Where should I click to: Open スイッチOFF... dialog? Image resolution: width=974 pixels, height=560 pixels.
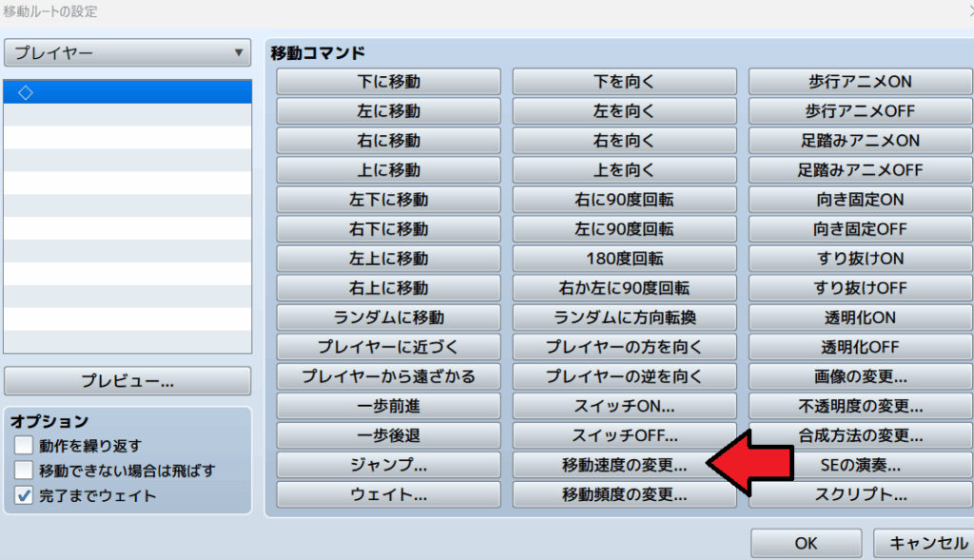[625, 435]
